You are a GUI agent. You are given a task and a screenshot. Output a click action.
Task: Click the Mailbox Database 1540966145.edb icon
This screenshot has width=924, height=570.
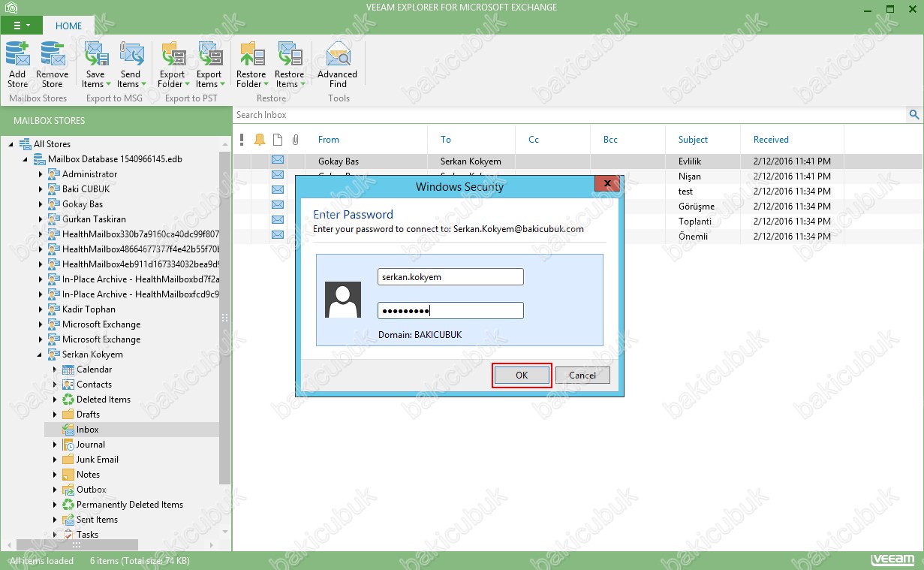click(39, 159)
